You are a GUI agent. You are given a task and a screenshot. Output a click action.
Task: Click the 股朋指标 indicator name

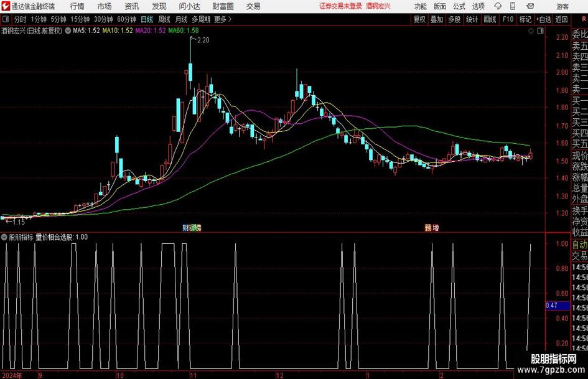[21, 237]
